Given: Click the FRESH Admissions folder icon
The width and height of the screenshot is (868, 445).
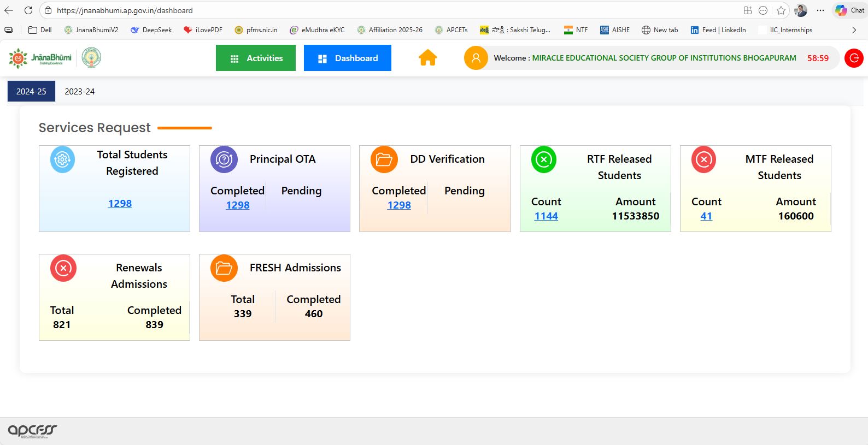Looking at the screenshot, I should click(x=224, y=268).
